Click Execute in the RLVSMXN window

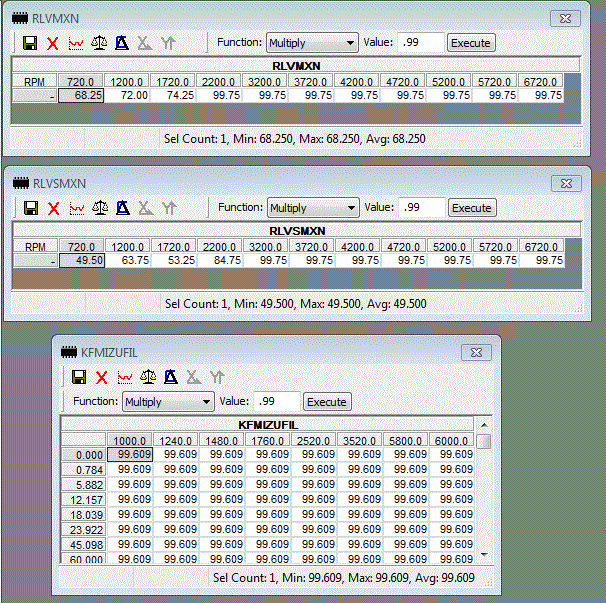(x=472, y=208)
